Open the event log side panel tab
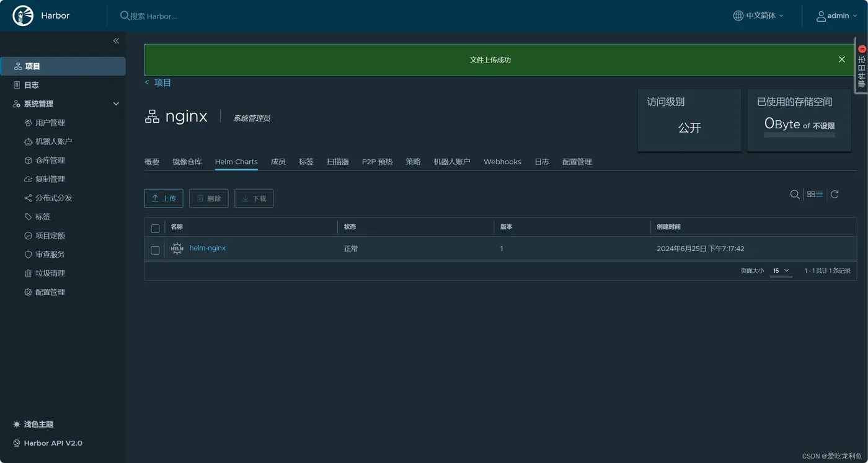 click(x=861, y=65)
